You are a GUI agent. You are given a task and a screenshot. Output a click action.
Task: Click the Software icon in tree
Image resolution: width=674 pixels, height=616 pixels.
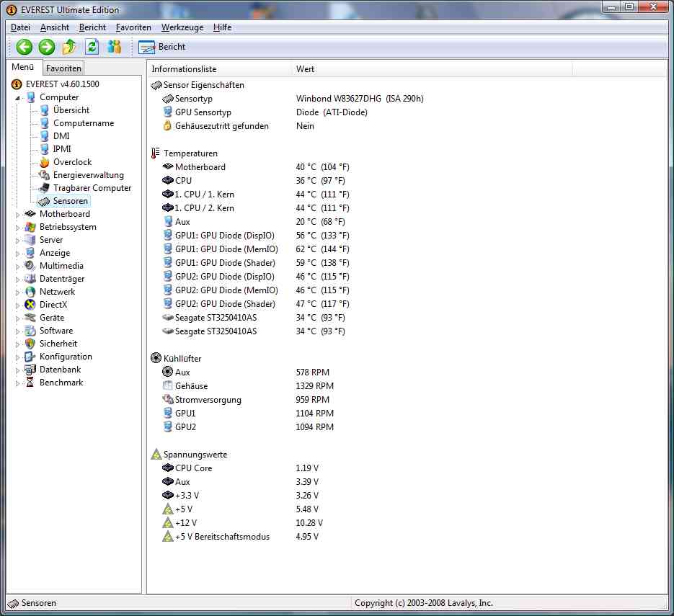click(30, 331)
